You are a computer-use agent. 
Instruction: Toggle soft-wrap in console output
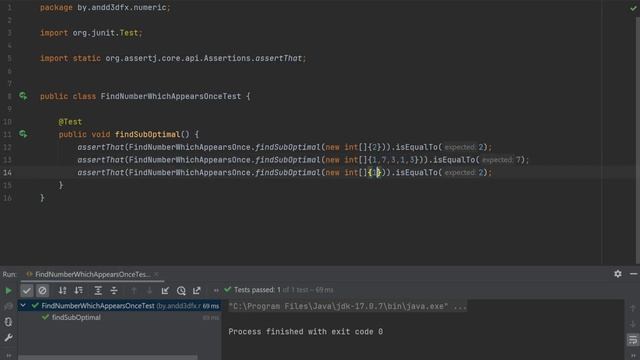633,340
